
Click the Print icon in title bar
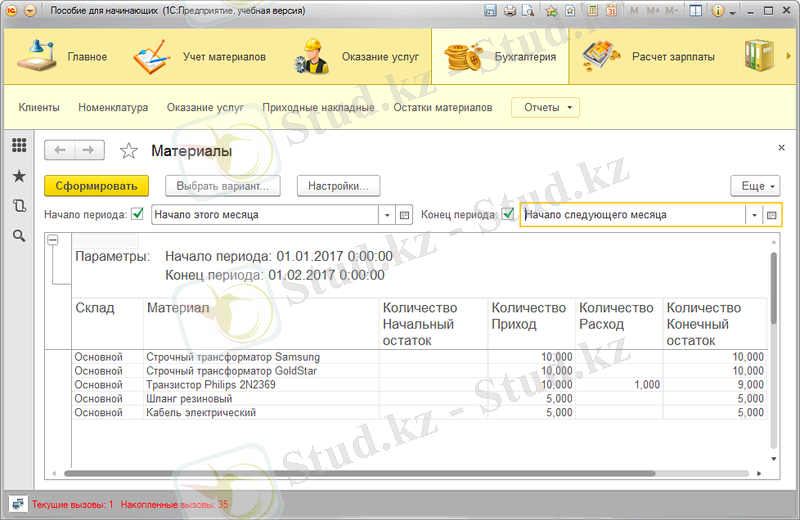(510, 11)
